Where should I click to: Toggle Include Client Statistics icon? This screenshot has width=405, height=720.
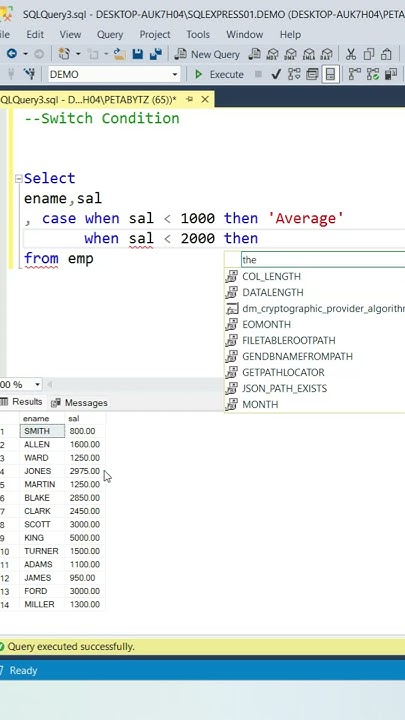[391, 74]
